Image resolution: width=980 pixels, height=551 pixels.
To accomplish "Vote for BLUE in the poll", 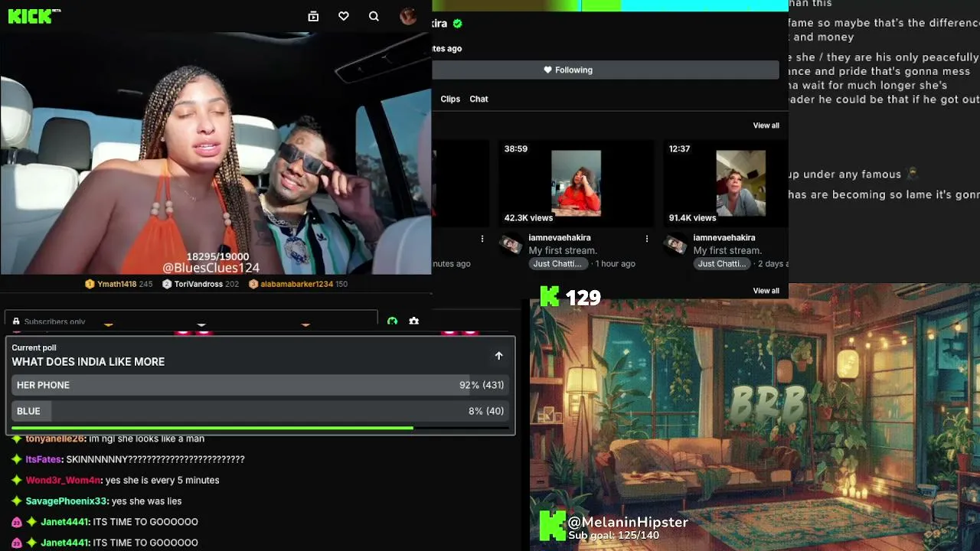I will [260, 411].
